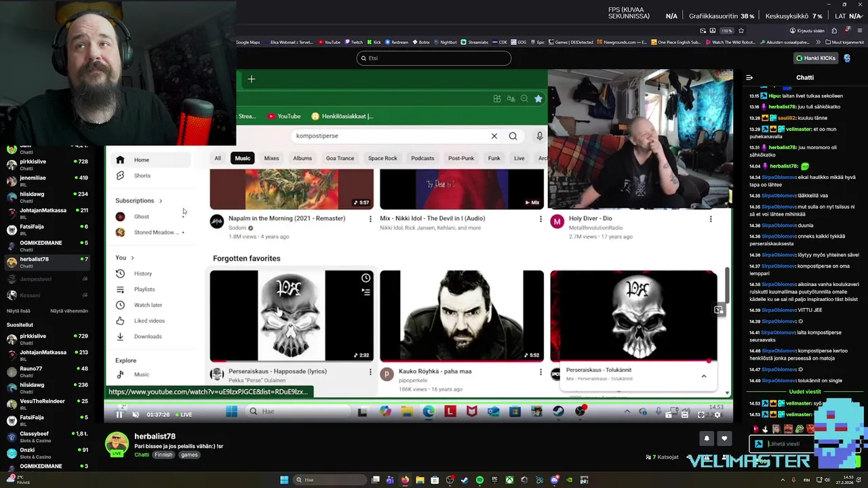Open more options for Napalm in the Morning
The height and width of the screenshot is (488, 868).
coord(370,219)
